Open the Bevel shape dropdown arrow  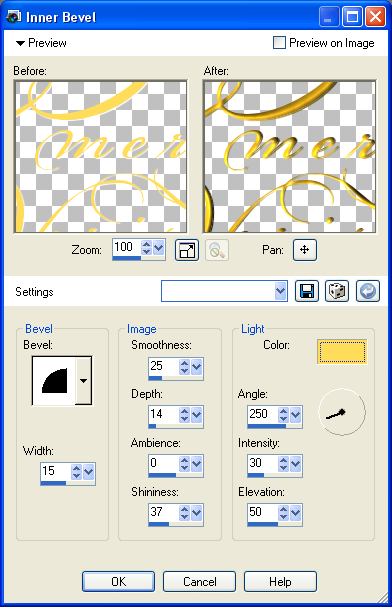(x=83, y=381)
